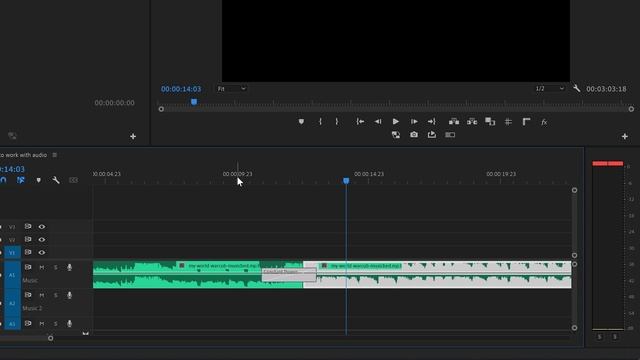640x360 pixels.
Task: Go to In point button
Action: 360,122
